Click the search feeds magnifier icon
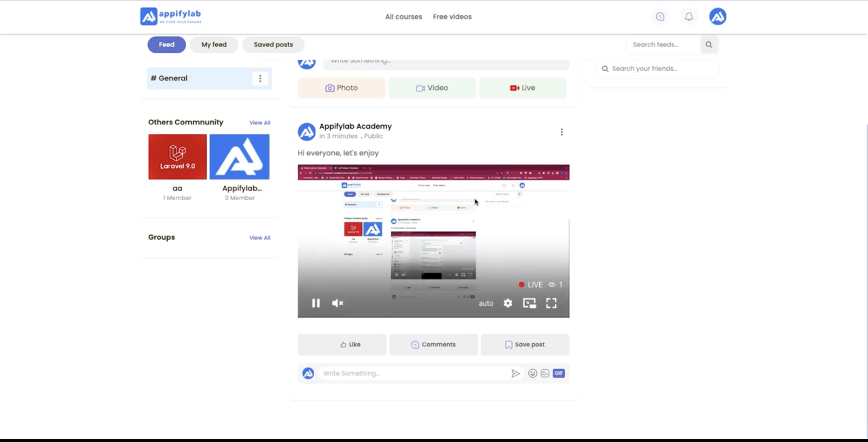The image size is (868, 442). point(709,45)
